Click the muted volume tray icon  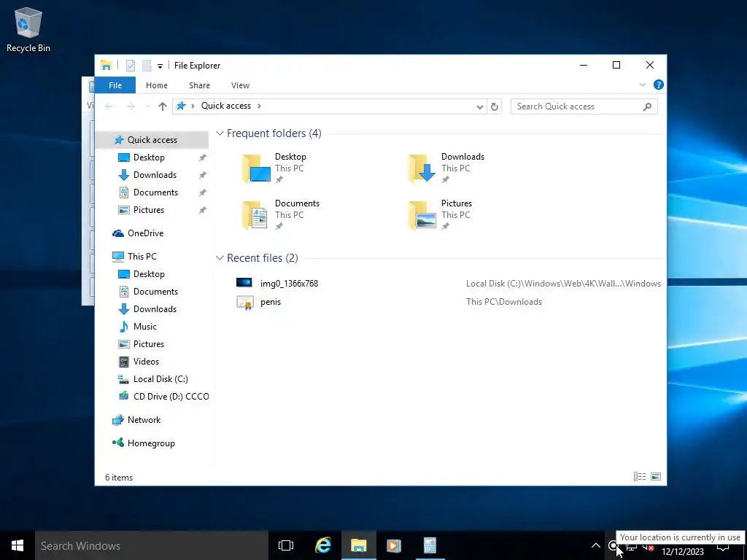coord(649,547)
